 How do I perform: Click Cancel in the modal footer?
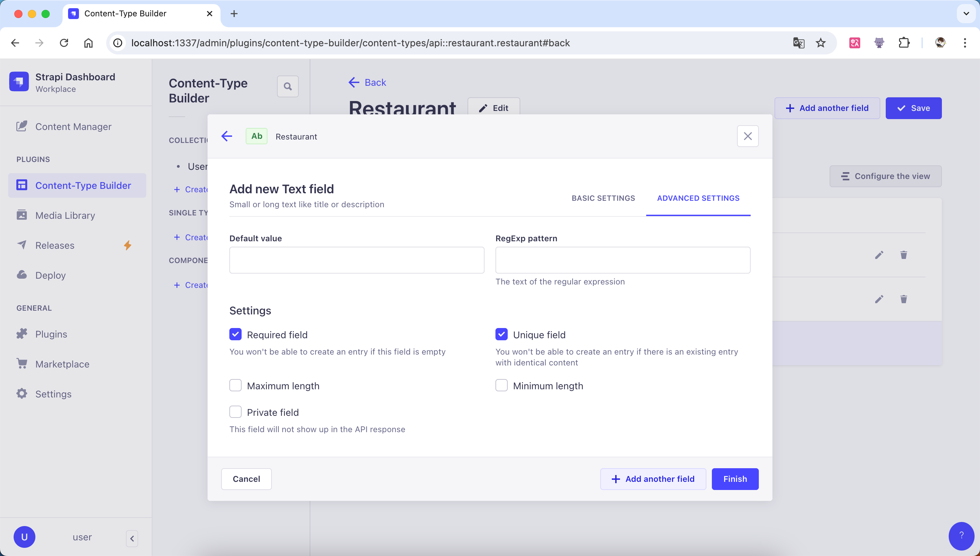[246, 479]
